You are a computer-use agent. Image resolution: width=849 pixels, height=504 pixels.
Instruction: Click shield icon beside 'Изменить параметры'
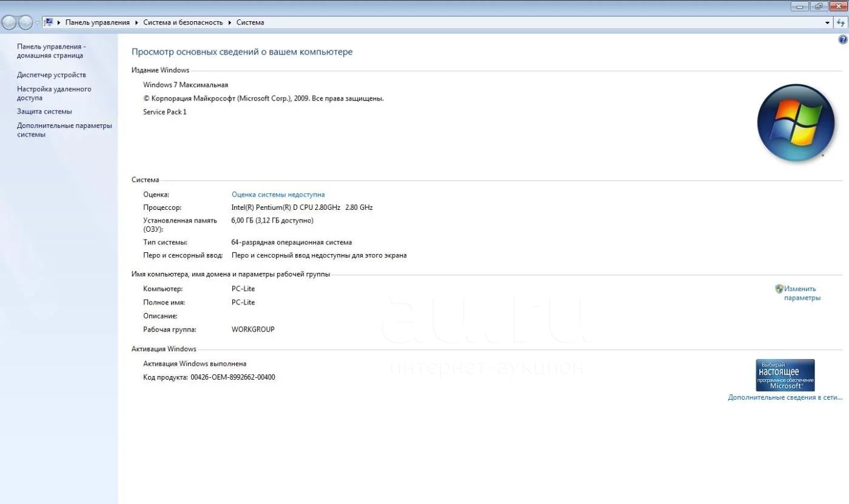click(779, 289)
